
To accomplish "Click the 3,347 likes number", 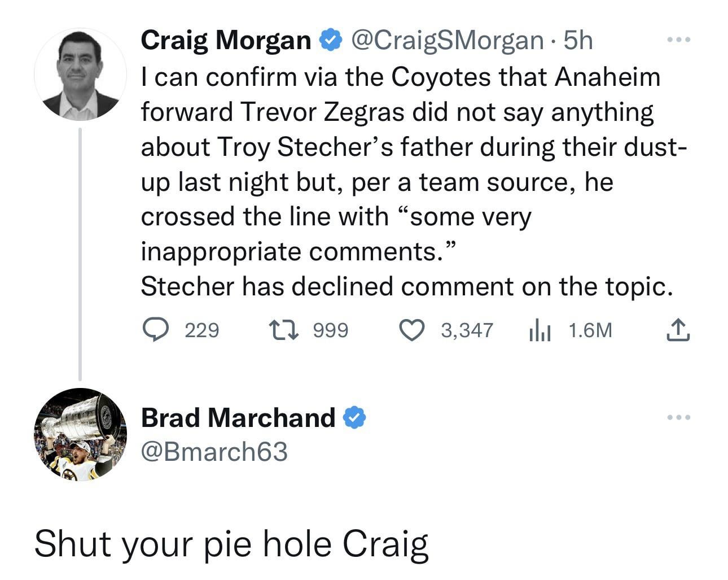I will tap(467, 330).
